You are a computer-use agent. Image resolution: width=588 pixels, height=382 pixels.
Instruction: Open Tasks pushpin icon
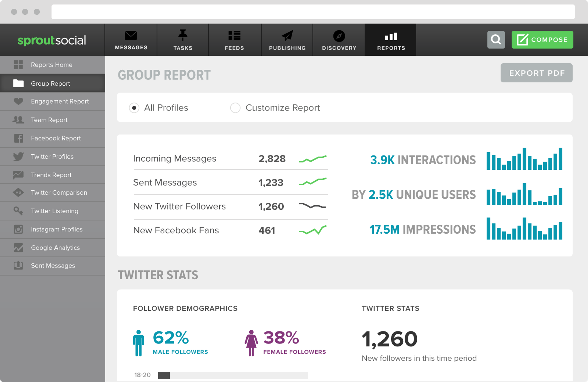(183, 35)
